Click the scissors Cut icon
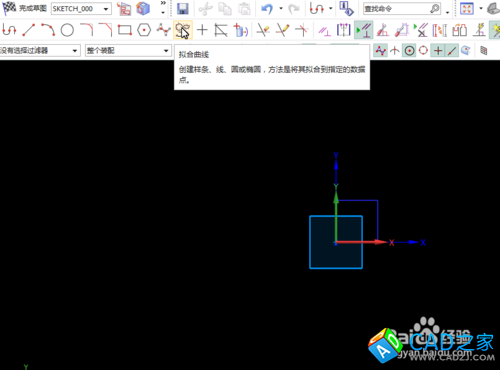Viewport: 500px width, 370px height. [205, 9]
